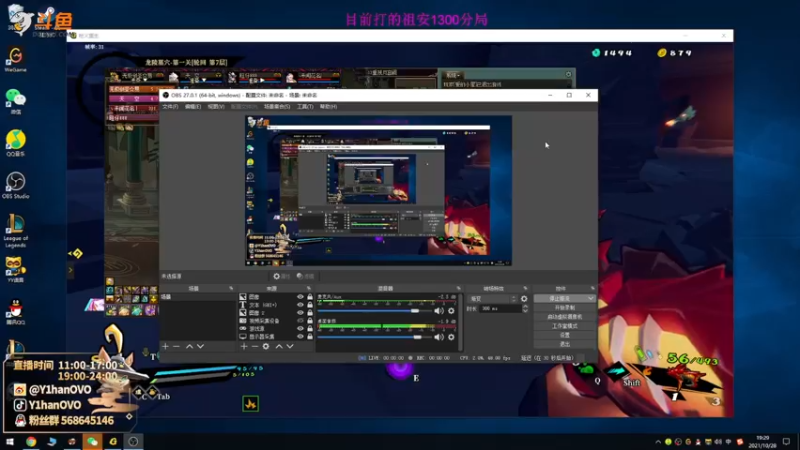The image size is (800, 450).
Task: Open source properties gear in the Sources toolbar
Action: 266,346
